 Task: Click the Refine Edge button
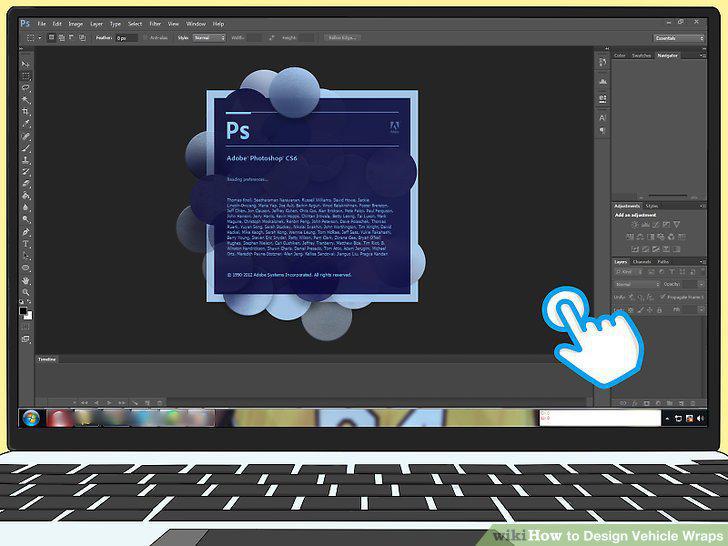tap(342, 38)
